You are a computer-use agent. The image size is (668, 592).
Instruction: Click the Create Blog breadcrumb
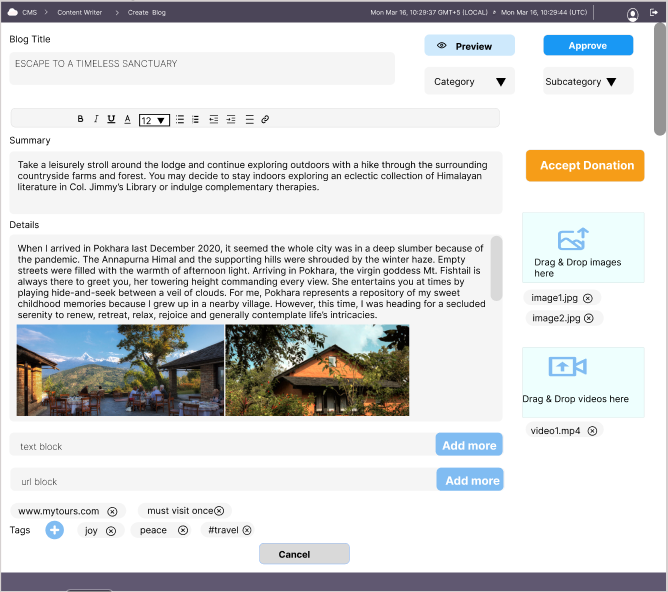[147, 12]
